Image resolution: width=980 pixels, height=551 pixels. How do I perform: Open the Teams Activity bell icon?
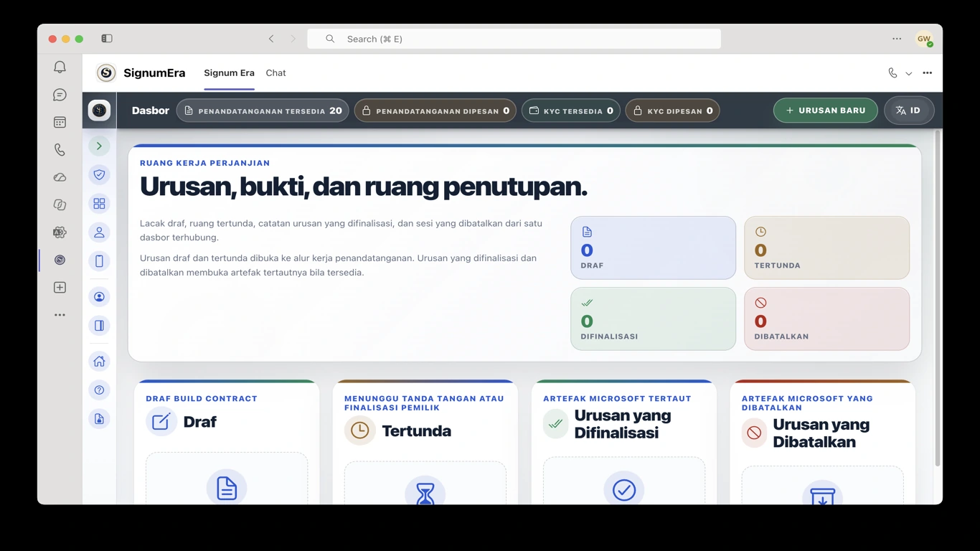click(x=60, y=67)
